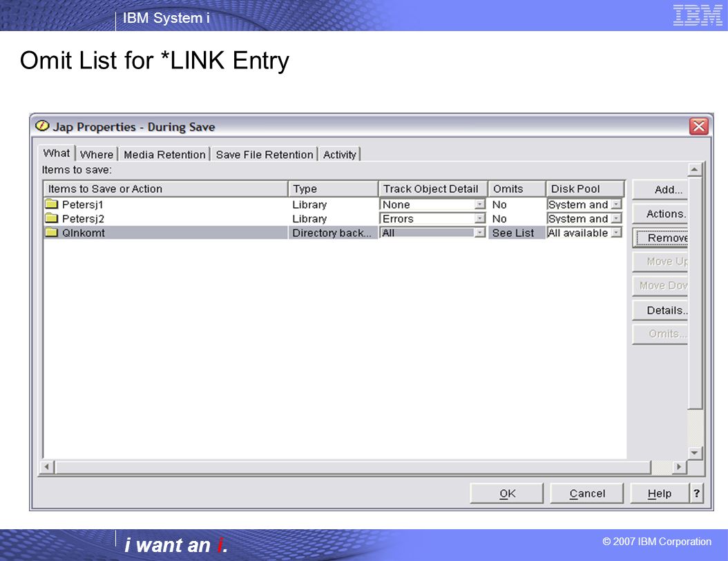
Task: Click the Cancel button
Action: pyautogui.click(x=587, y=493)
